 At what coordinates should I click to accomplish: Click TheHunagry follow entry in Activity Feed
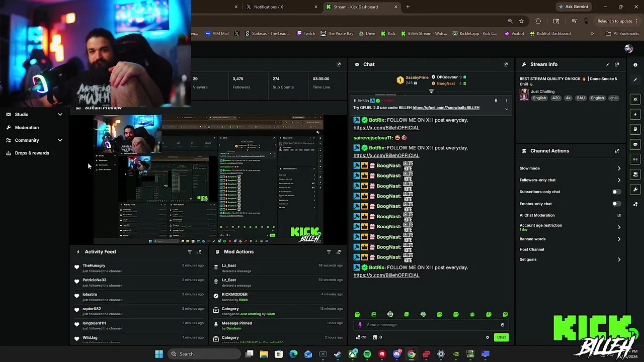[x=140, y=268]
